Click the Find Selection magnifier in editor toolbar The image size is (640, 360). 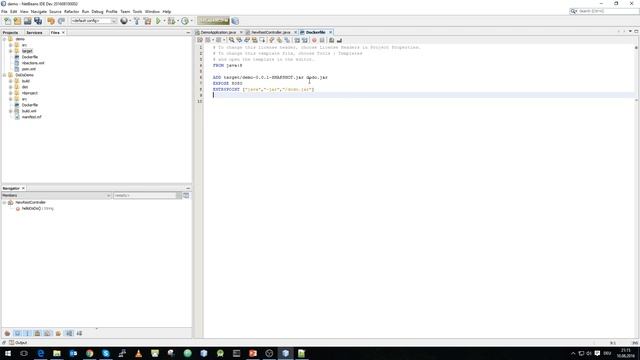click(231, 40)
